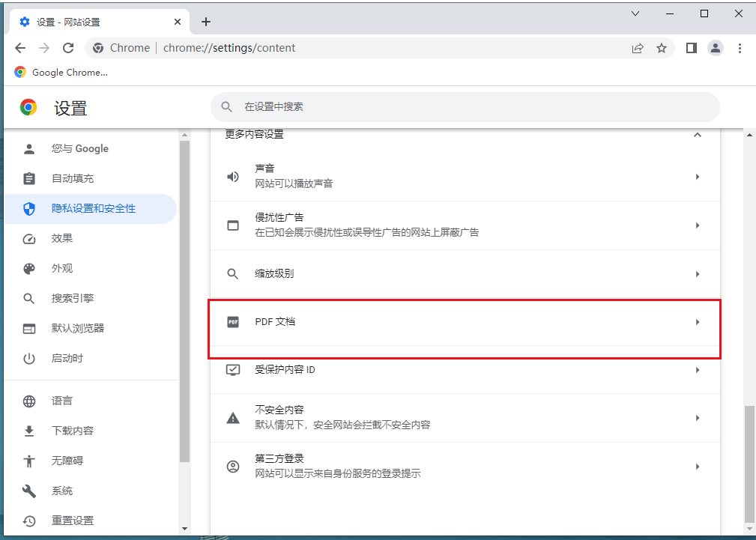756x540 pixels.
Task: Click the text 网站可以显示来自身份服务的登录提示
Action: tap(337, 473)
